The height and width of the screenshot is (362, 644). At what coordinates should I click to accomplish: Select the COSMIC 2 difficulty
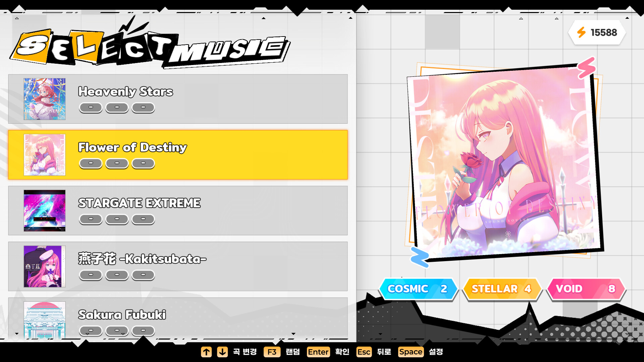click(x=418, y=289)
